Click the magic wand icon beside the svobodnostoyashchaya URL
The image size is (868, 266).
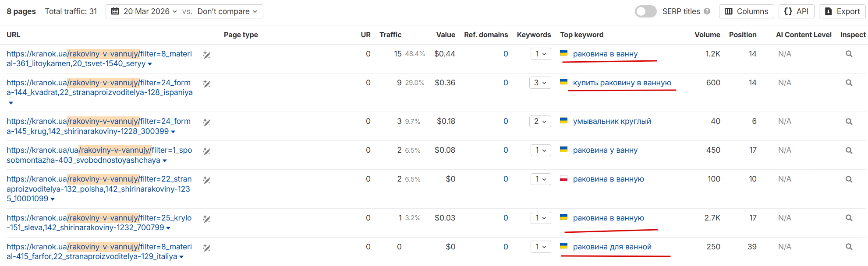click(x=207, y=151)
